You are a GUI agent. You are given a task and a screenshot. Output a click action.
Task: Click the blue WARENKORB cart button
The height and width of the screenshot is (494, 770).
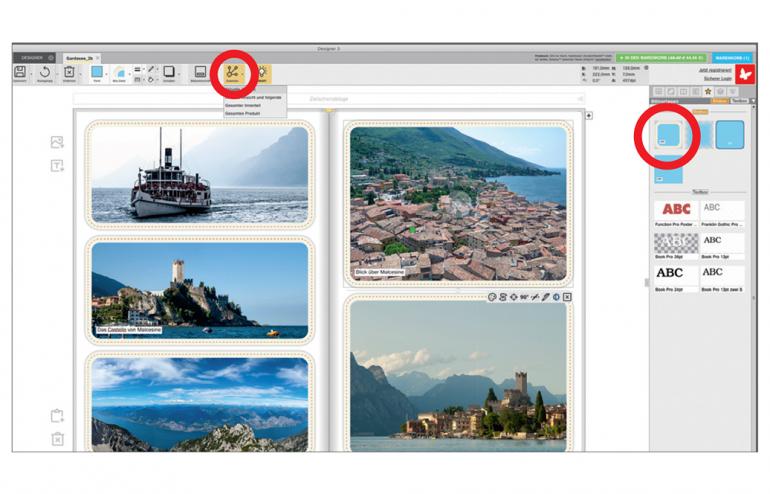(732, 58)
